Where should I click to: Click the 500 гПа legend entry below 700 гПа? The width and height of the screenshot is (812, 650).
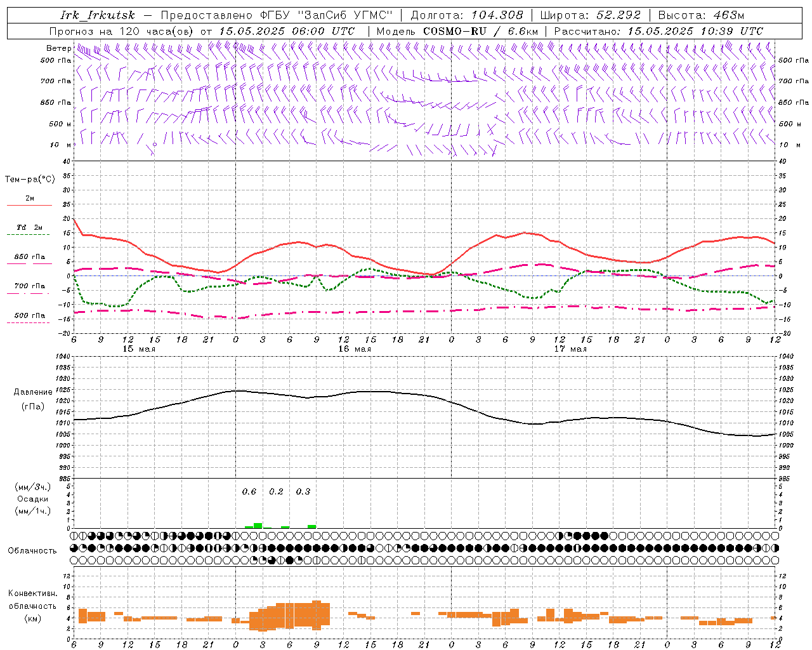29,315
